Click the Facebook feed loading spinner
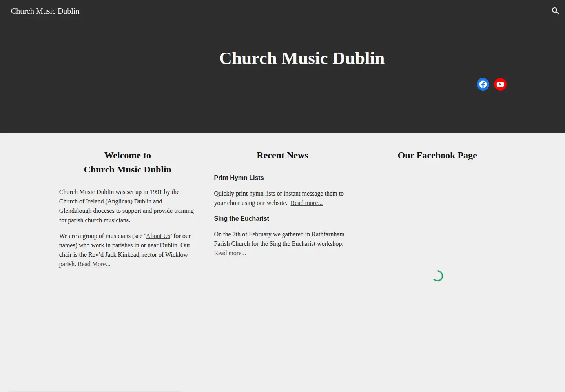The height and width of the screenshot is (392, 565). pos(437,276)
